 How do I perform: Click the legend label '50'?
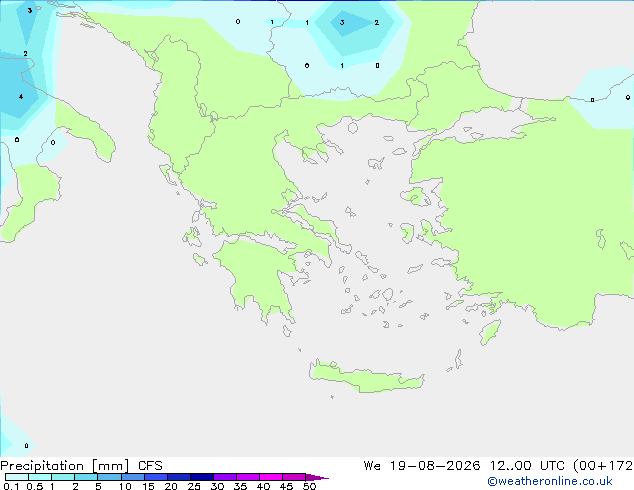309,486
